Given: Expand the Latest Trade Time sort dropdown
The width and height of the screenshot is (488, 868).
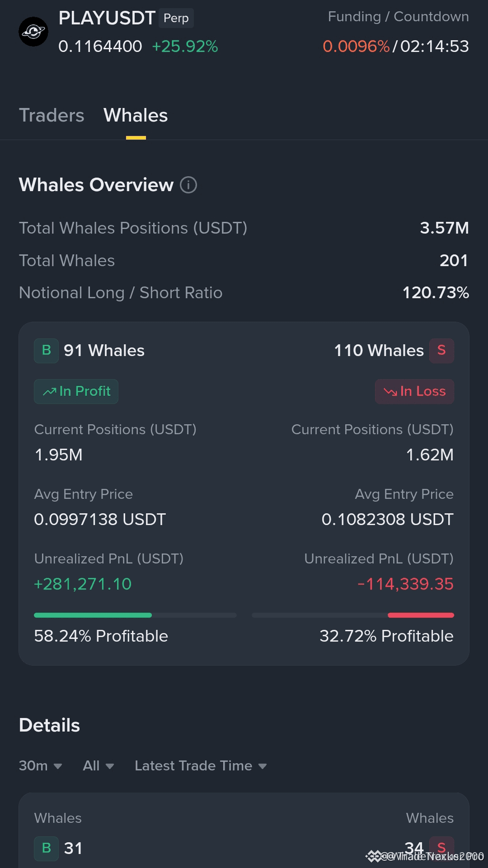Looking at the screenshot, I should coord(201,766).
